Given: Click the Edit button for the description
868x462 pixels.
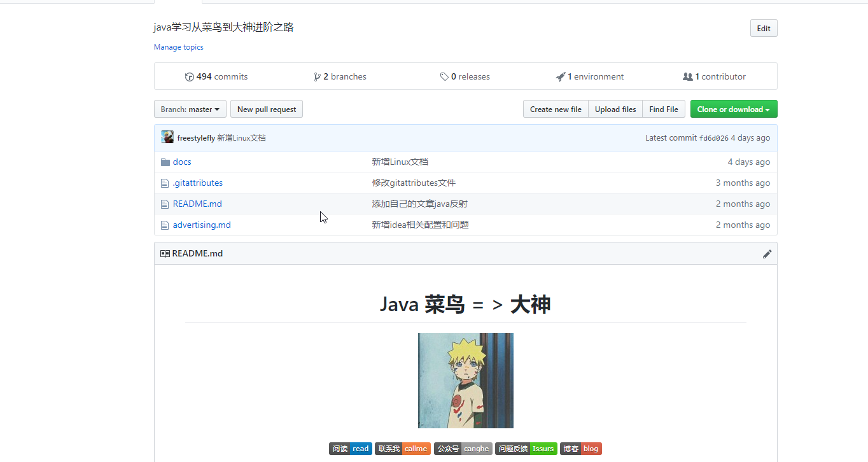Looking at the screenshot, I should click(763, 28).
